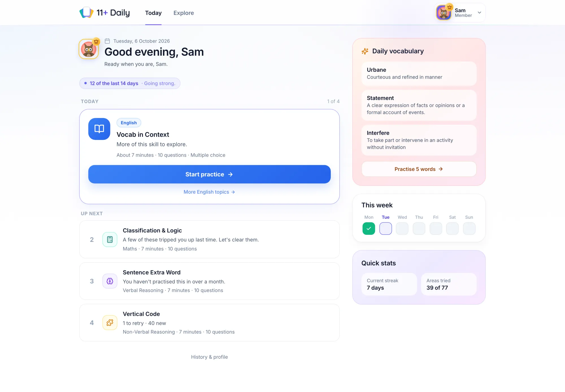Image resolution: width=565 pixels, height=392 pixels.
Task: Click the green Monday checkmark box
Action: point(369,229)
